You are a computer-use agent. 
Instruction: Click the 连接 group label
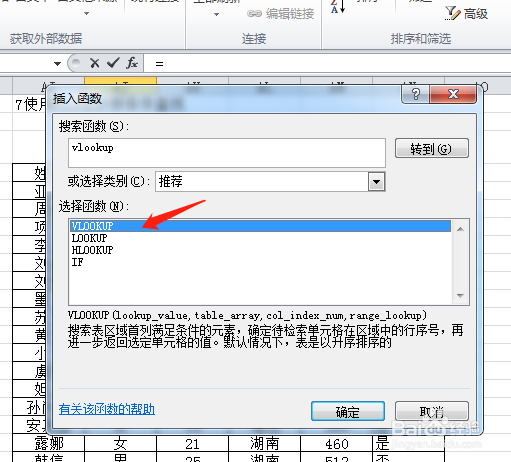coord(254,39)
